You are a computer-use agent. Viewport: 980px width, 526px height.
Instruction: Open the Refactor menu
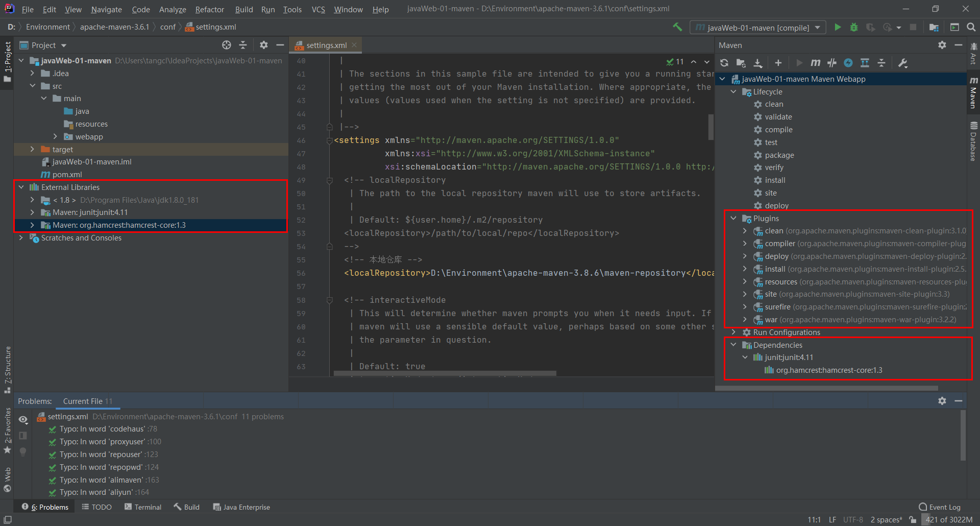coord(209,9)
